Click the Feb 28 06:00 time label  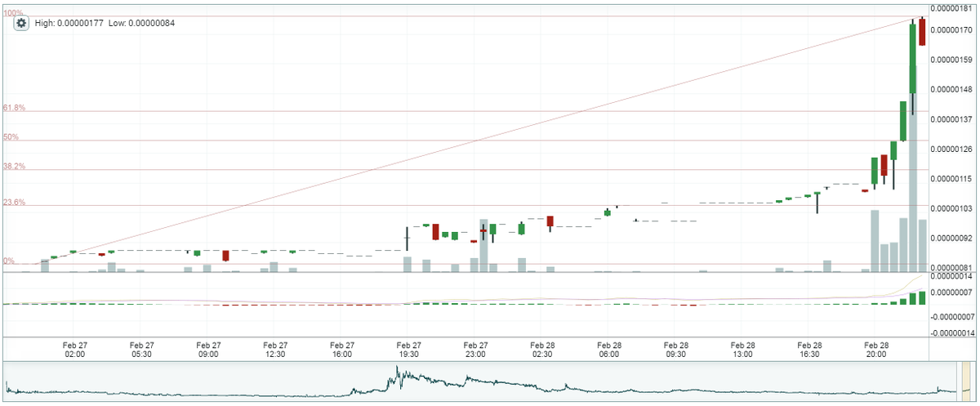click(x=609, y=350)
